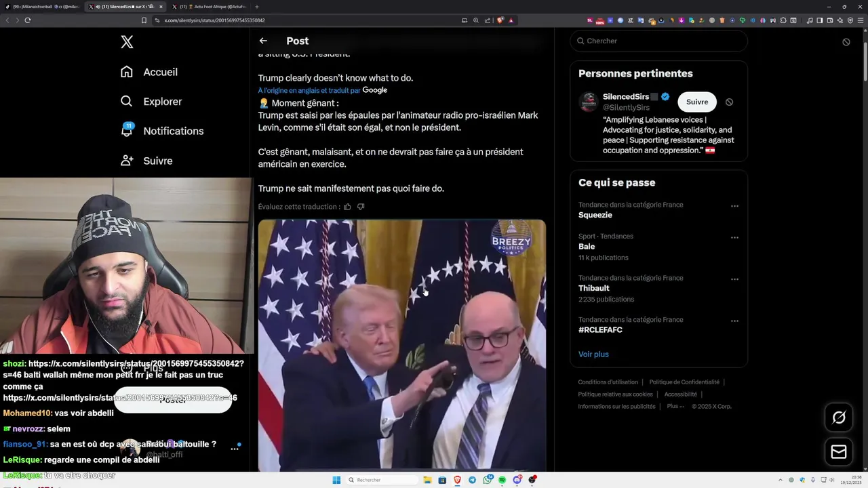Viewport: 868px width, 488px height.
Task: Open more options for Thibault trend
Action: 734,279
